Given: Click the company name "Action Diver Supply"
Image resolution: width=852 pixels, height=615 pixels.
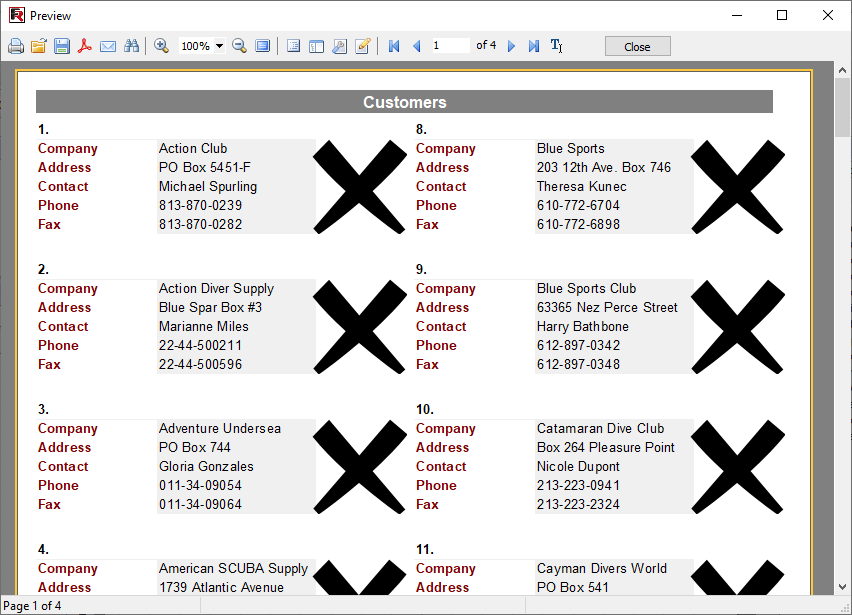Looking at the screenshot, I should pos(216,288).
